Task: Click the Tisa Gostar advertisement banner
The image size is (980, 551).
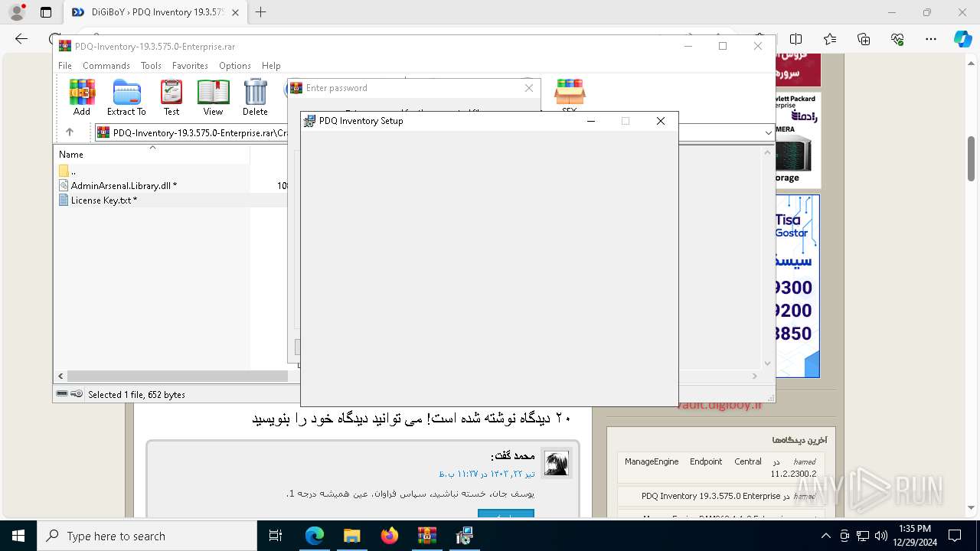Action: [x=797, y=286]
